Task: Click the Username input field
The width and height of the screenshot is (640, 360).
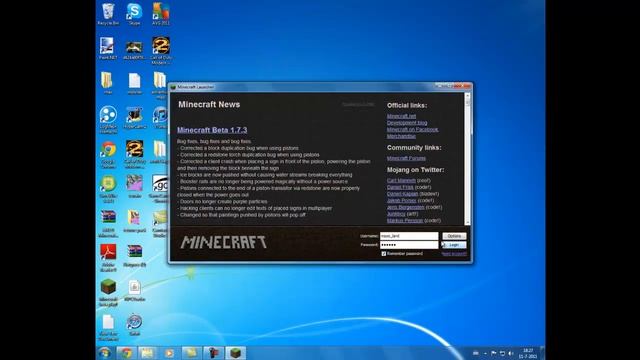Action: tap(409, 236)
